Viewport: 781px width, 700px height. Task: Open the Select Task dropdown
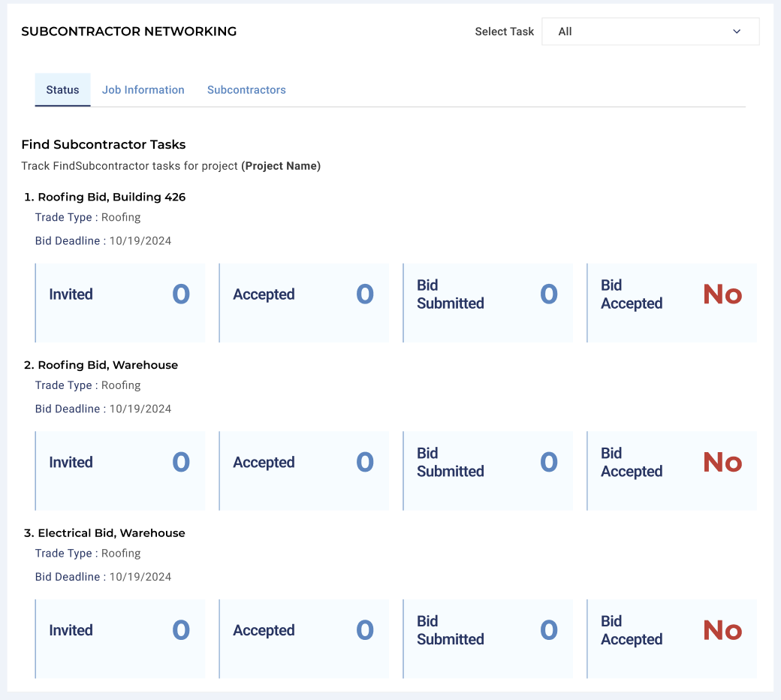click(650, 32)
